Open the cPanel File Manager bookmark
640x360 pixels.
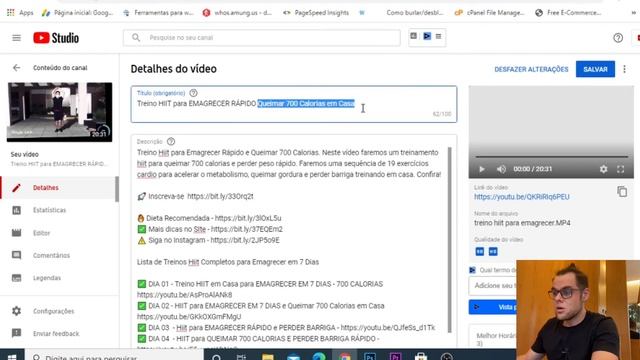(x=489, y=13)
